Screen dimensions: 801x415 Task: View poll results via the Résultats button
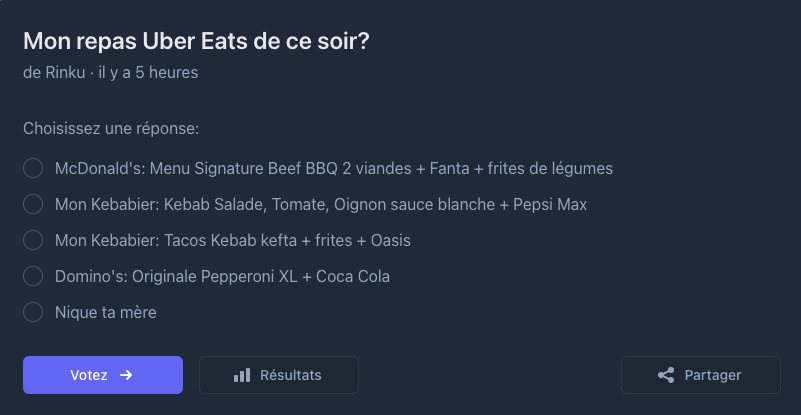click(x=279, y=375)
